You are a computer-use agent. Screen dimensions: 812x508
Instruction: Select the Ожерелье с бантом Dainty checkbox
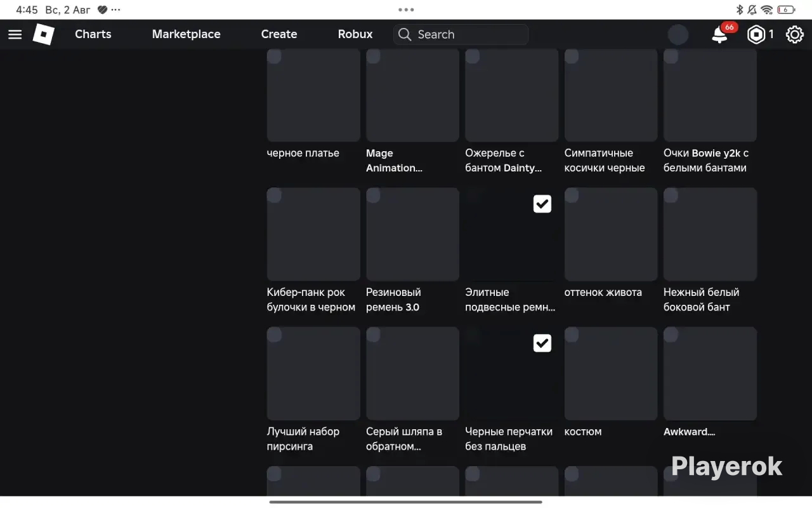(472, 56)
